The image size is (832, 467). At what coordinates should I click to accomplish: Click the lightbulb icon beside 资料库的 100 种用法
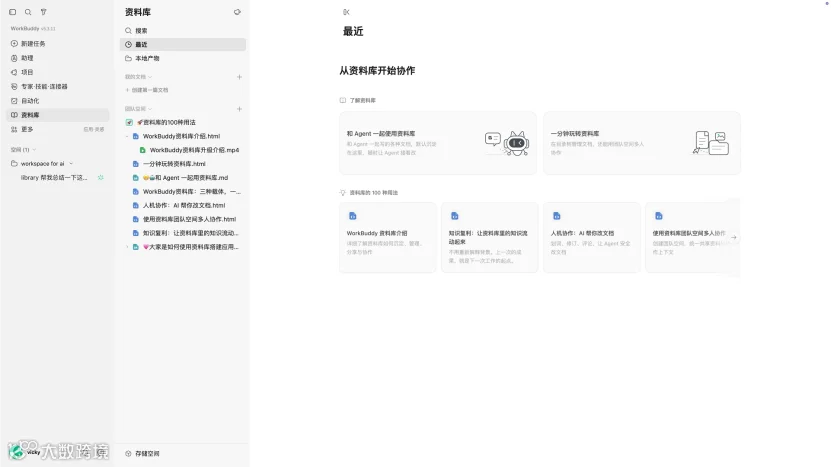[x=343, y=193]
